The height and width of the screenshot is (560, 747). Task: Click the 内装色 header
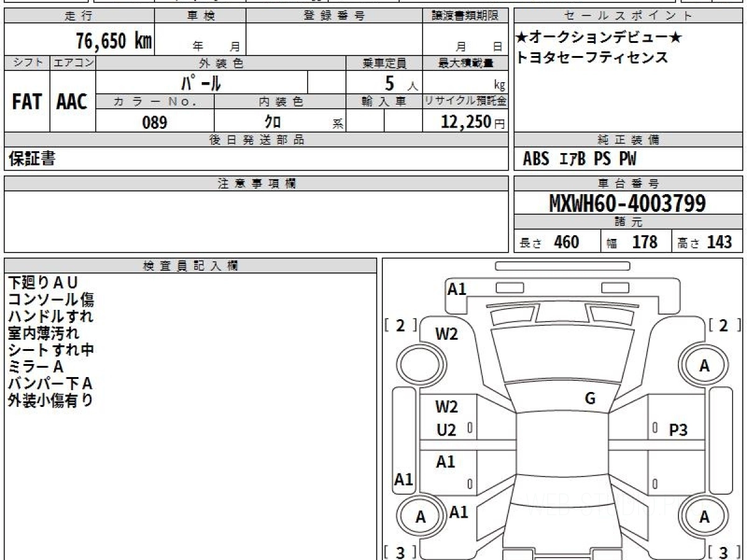click(280, 101)
